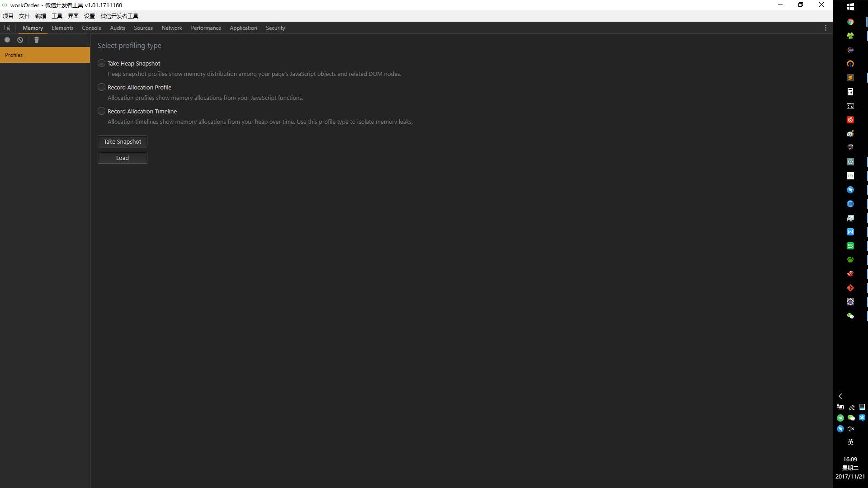Open the 项目 menu
Viewport: 868px width, 488px height.
tap(8, 16)
